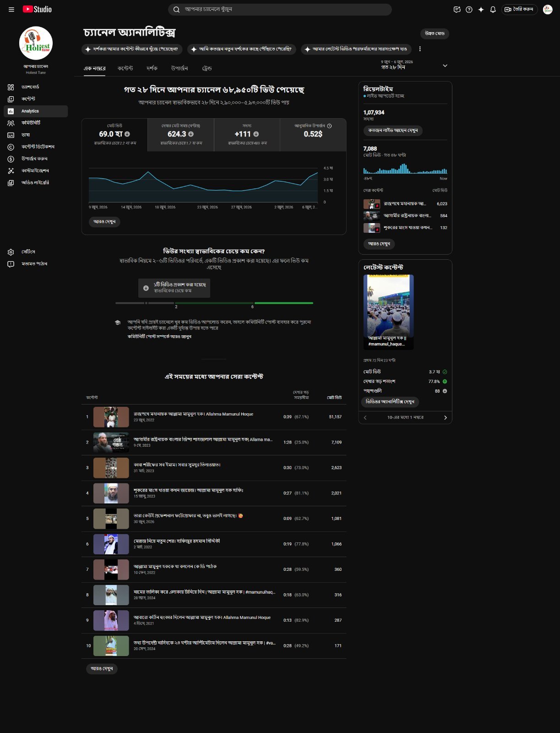Click the ভিডিওর অ্যানালিটিক্স দেখুন button

click(x=390, y=402)
